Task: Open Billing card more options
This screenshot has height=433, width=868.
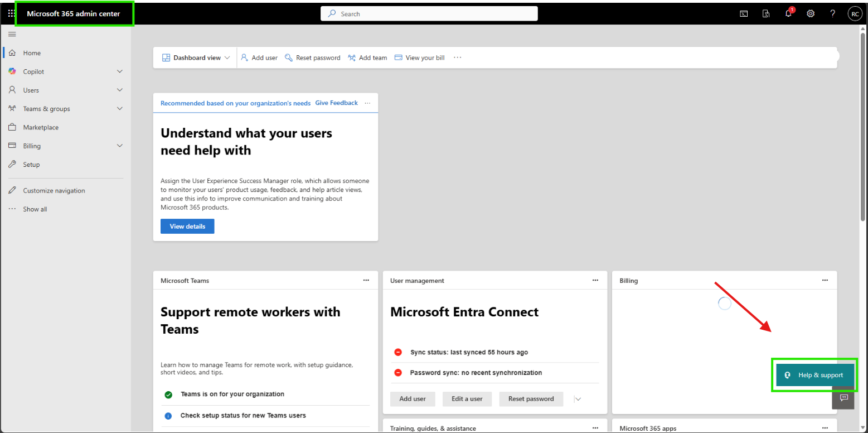Action: (x=825, y=280)
